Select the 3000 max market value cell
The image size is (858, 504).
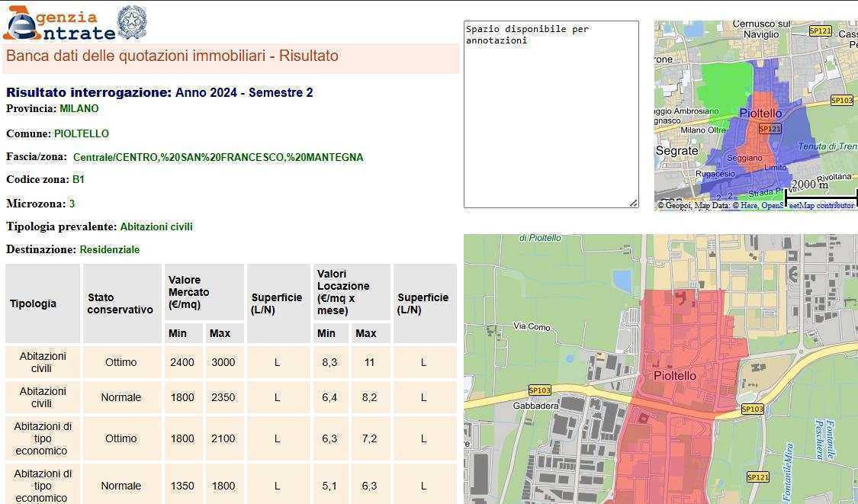click(223, 362)
